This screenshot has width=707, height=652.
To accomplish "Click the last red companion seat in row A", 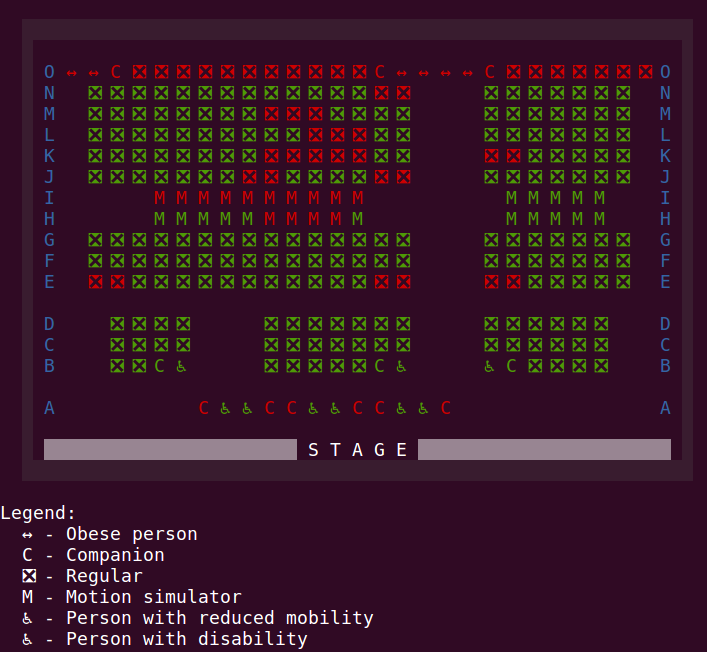I will (446, 408).
